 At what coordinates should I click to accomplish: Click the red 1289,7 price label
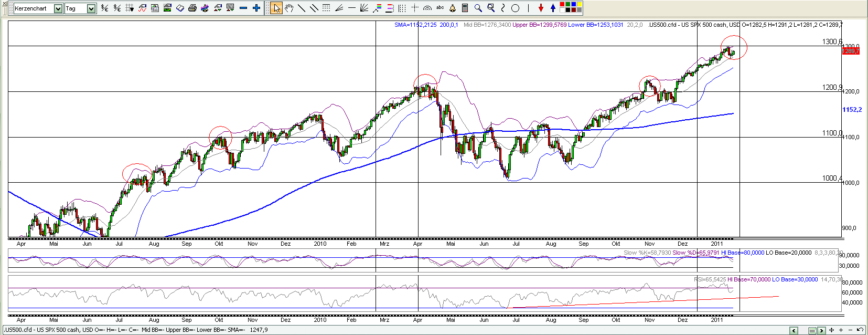pos(851,51)
